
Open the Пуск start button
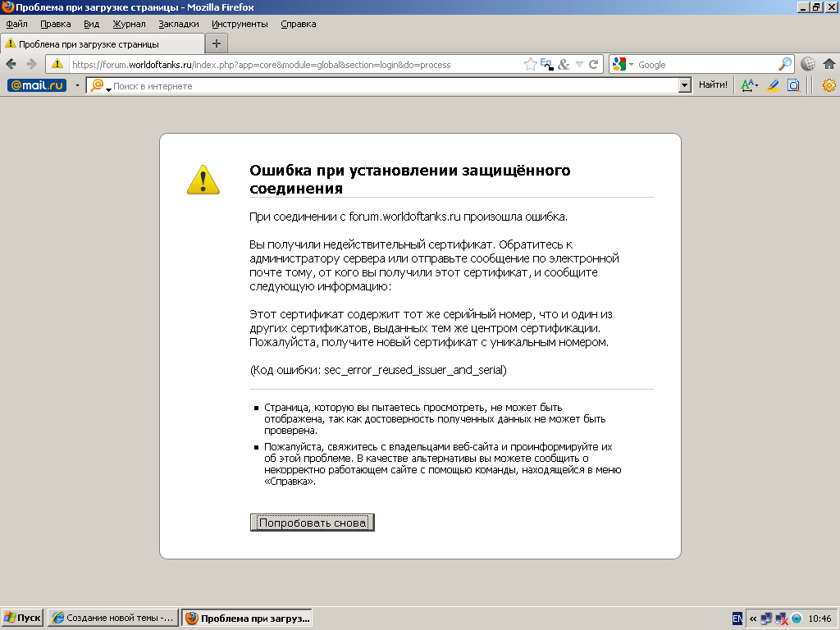tap(22, 619)
